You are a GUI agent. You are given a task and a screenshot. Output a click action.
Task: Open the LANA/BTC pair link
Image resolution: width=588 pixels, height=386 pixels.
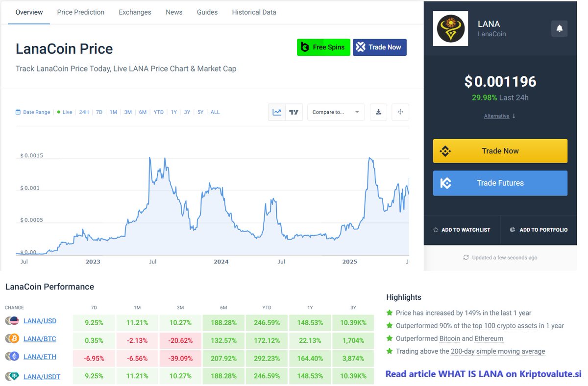tap(40, 339)
